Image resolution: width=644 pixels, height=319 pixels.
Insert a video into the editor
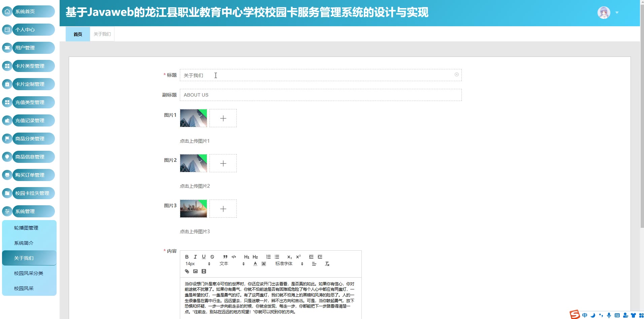click(x=204, y=271)
